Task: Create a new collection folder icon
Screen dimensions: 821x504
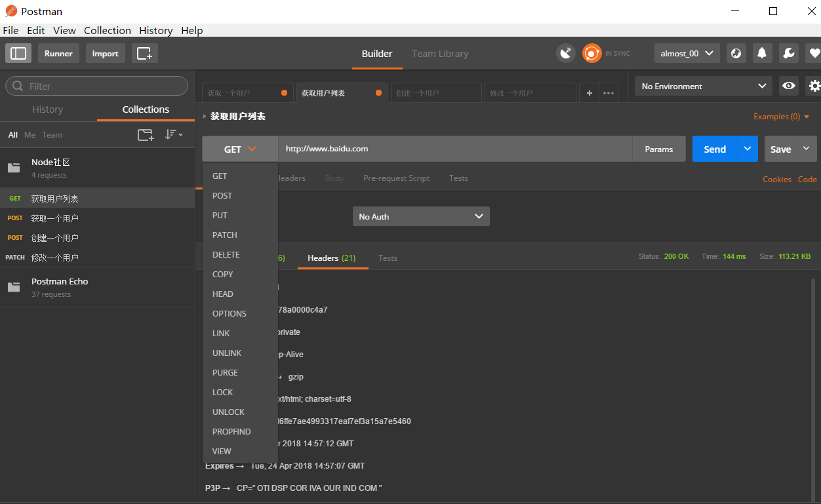Action: (146, 134)
